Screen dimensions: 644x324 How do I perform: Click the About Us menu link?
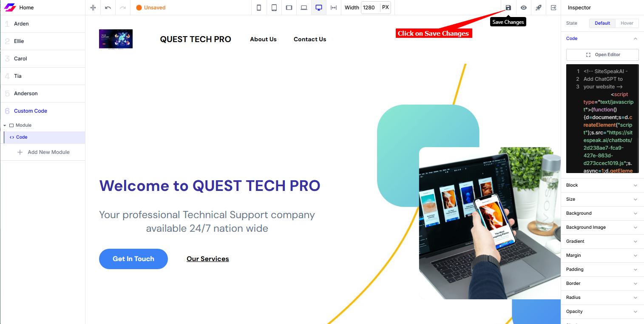point(263,39)
